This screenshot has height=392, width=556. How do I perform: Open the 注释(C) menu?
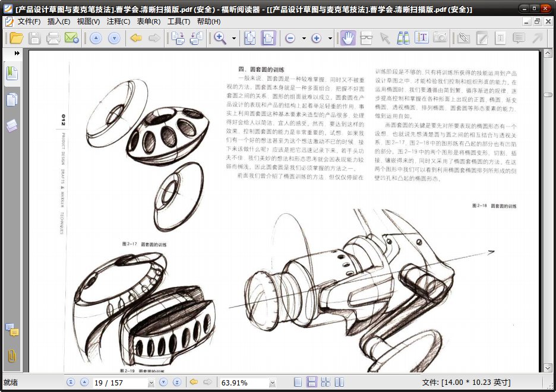click(x=118, y=21)
